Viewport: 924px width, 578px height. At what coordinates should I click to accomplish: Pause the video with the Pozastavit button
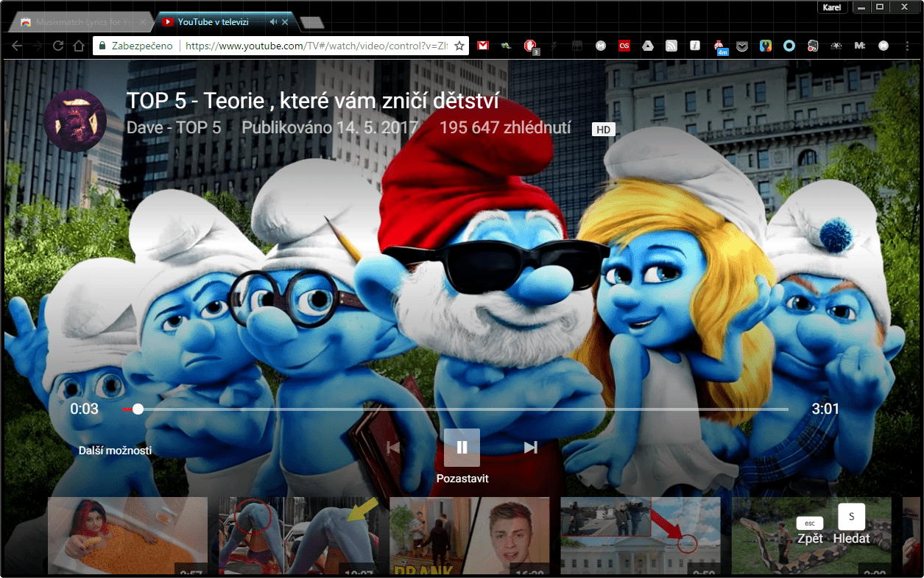462,447
